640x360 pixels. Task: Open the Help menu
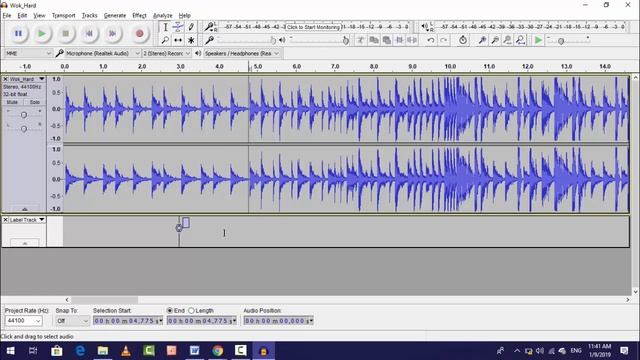184,16
